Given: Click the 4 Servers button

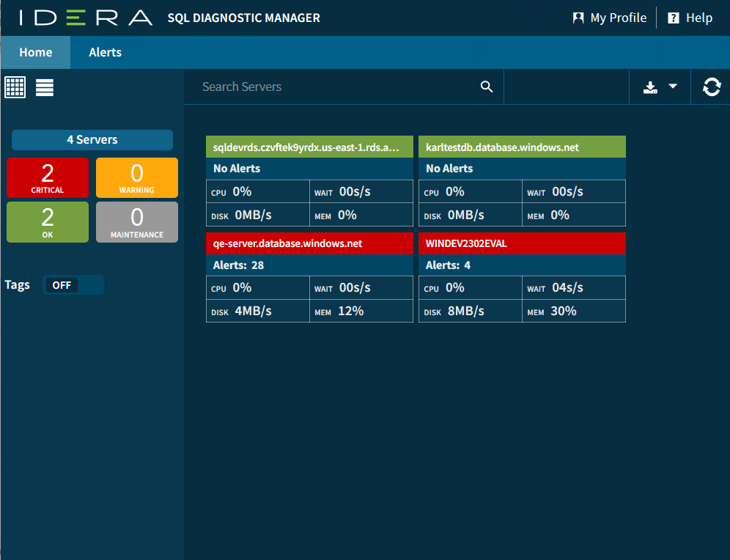Looking at the screenshot, I should pos(92,140).
